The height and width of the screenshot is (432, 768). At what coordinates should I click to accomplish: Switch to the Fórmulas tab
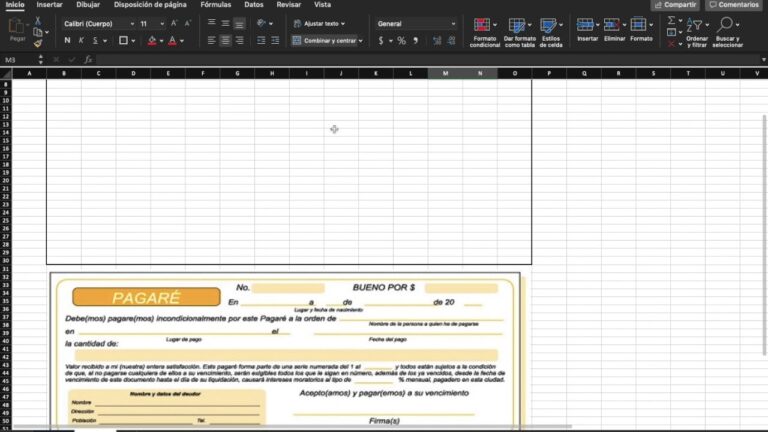216,4
